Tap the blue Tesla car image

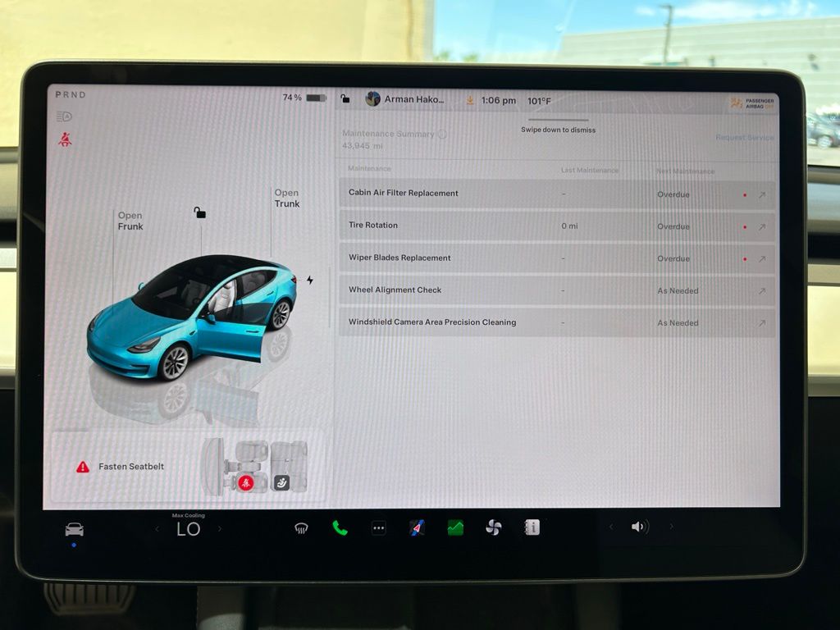[x=192, y=317]
